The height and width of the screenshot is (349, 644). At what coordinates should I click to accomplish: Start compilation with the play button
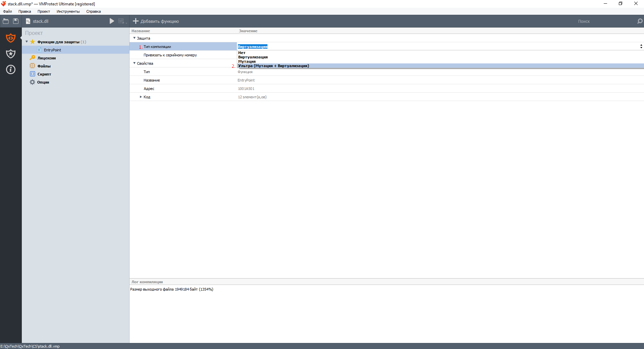click(112, 21)
